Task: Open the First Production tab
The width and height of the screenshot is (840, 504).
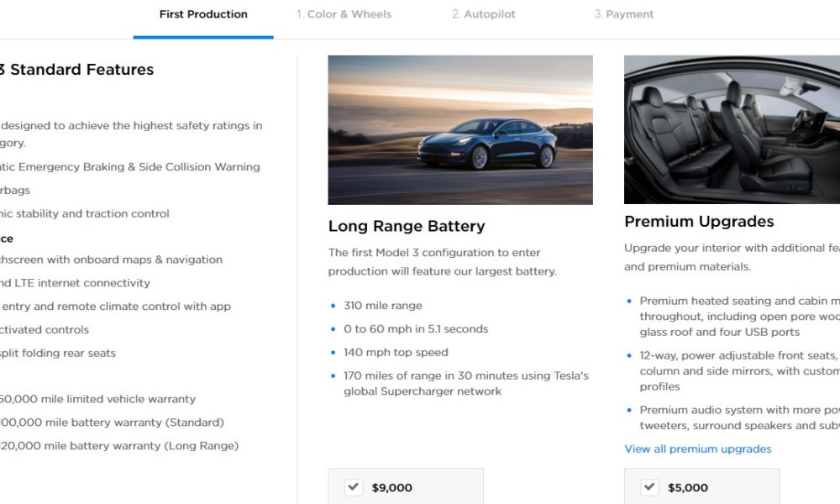Action: 203,14
